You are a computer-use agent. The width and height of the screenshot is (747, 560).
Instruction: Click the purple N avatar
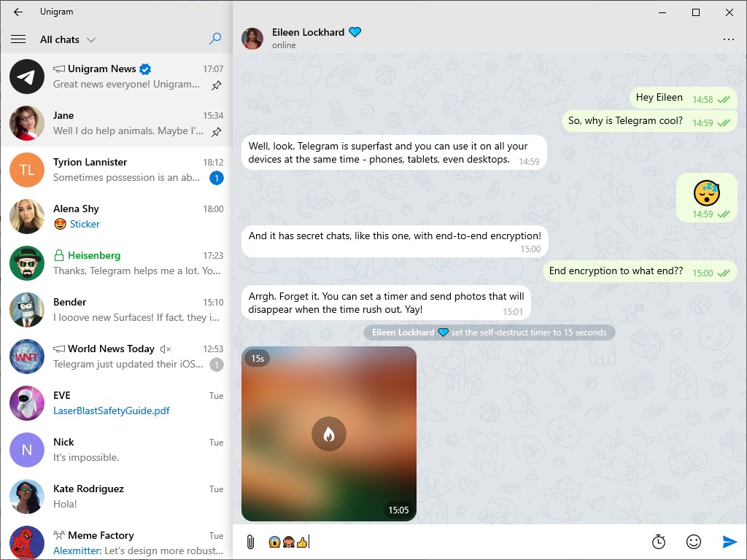click(x=27, y=450)
